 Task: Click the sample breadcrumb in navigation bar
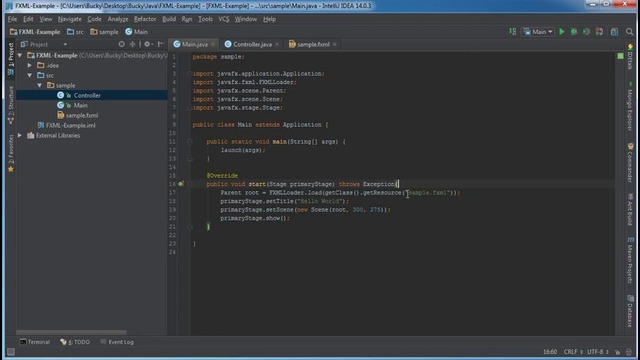point(104,32)
